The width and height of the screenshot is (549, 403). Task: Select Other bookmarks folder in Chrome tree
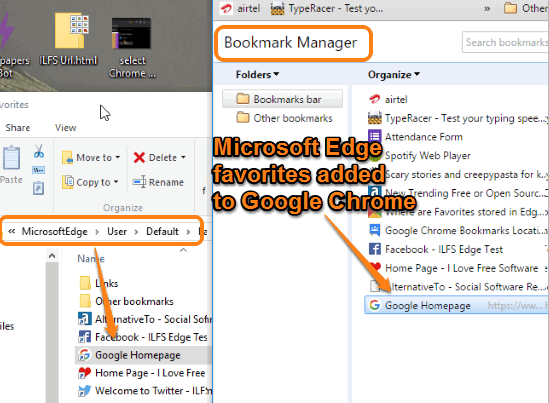[284, 118]
